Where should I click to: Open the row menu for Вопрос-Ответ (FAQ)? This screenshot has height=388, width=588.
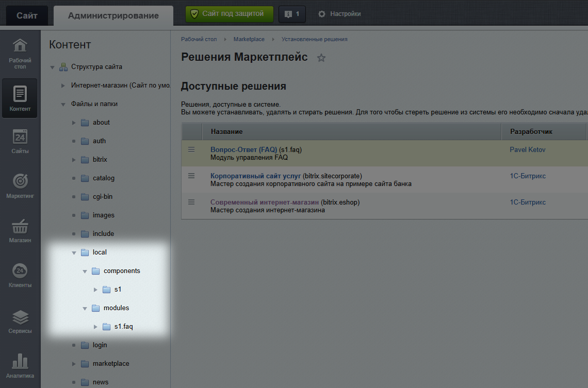[191, 149]
